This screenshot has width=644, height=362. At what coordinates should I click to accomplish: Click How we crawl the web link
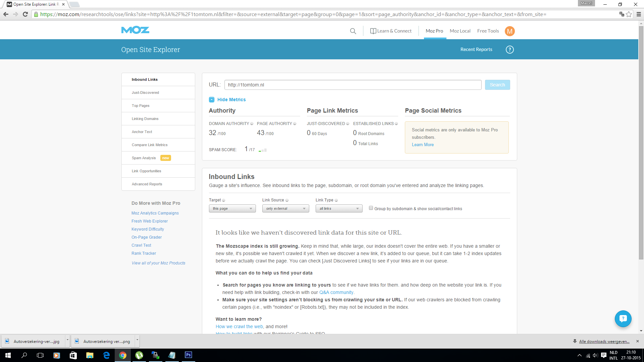click(x=239, y=326)
